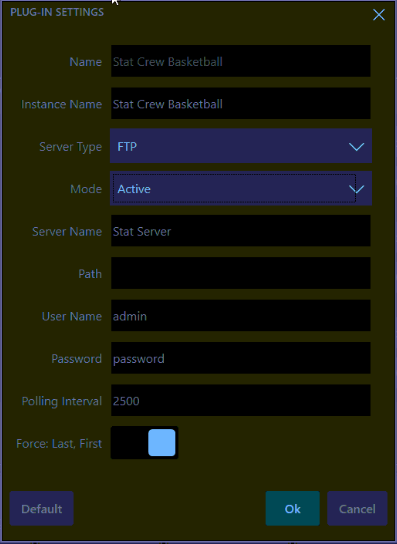Viewport: 397px width, 544px height.
Task: Click the Instance Name field
Action: click(240, 103)
